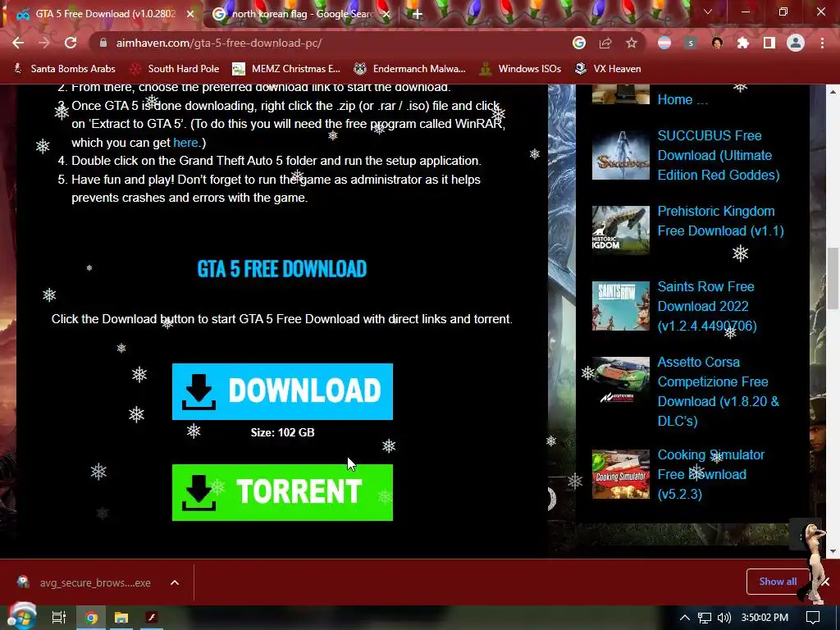
Task: Open Saints Row Free Download 2022 link
Action: [x=707, y=307]
